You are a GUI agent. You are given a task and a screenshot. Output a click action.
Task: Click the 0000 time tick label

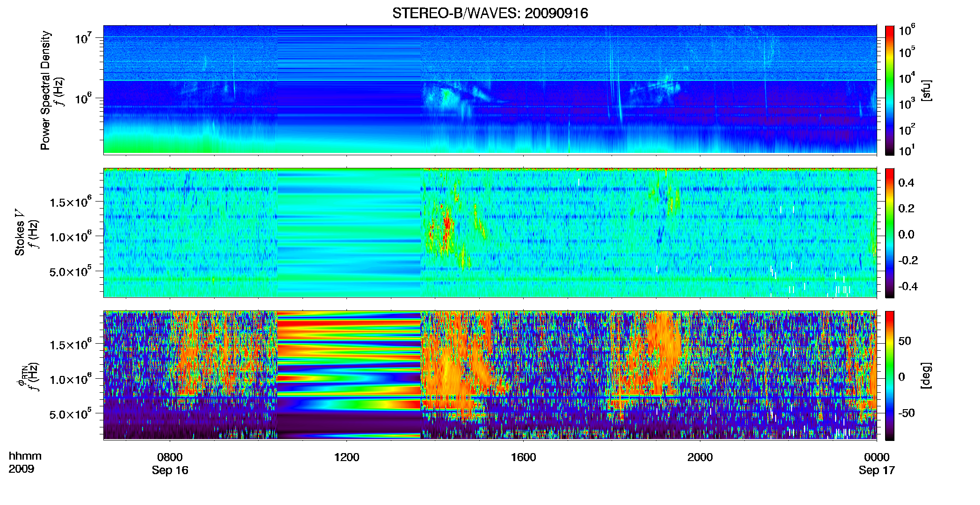click(877, 457)
